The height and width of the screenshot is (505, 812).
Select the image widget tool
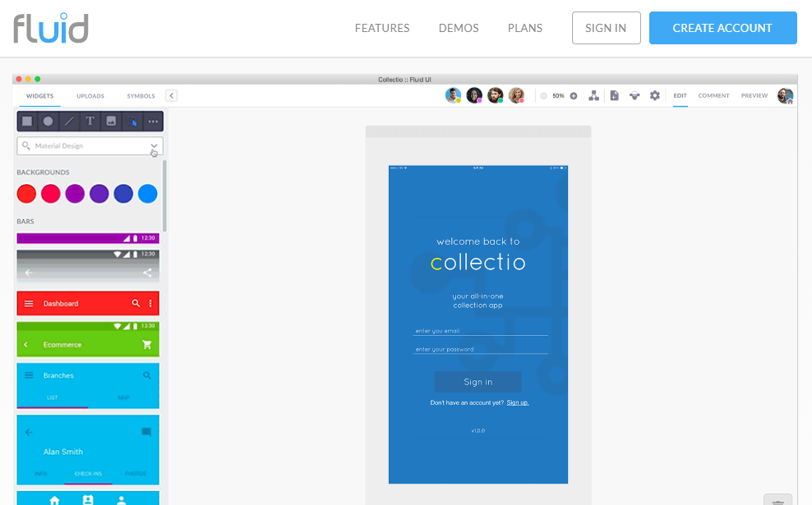[x=111, y=121]
